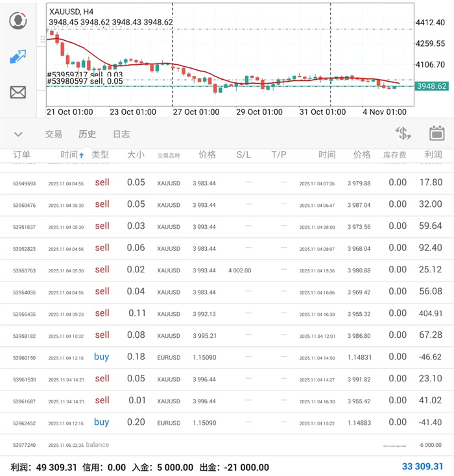
Task: Click the 3 955.42 close price
Action: (359, 401)
